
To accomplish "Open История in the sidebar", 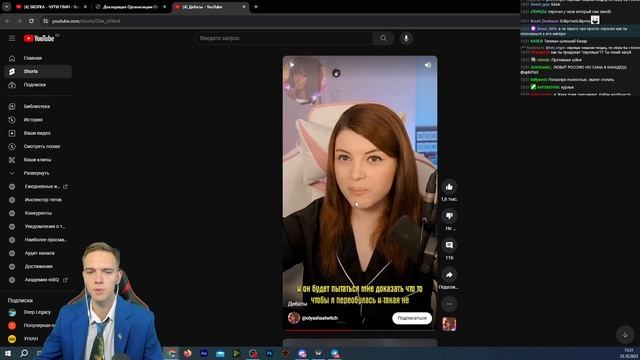I will click(x=38, y=120).
